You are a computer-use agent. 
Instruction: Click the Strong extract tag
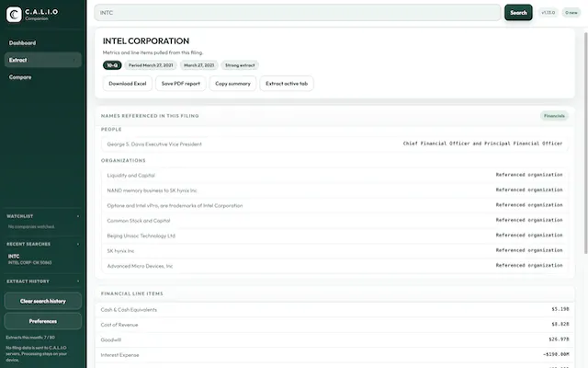[x=240, y=65]
